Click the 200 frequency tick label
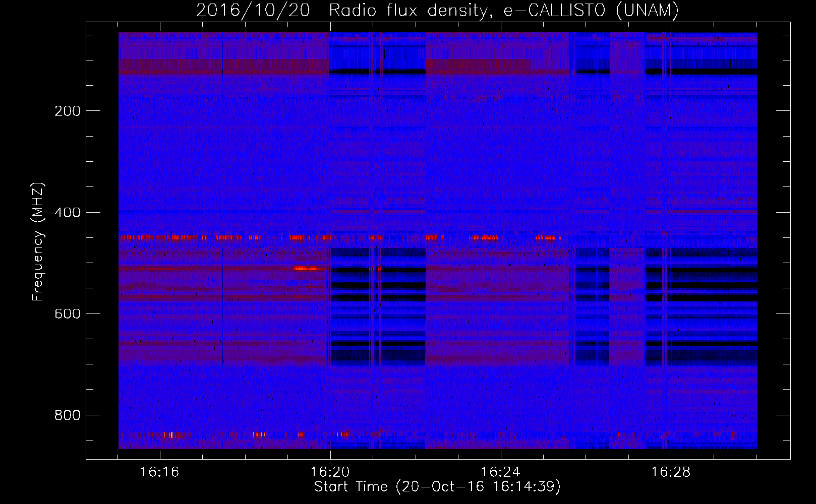The image size is (816, 504). click(68, 111)
